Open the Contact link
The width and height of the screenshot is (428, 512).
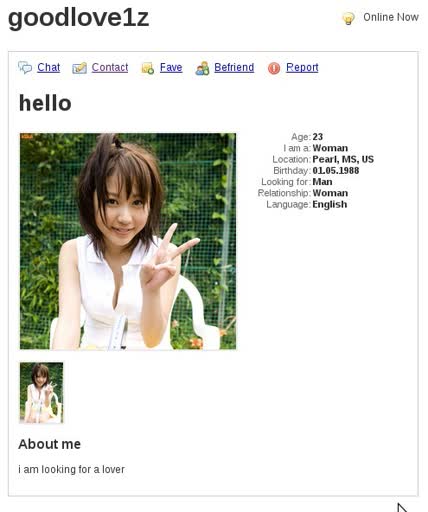point(110,67)
